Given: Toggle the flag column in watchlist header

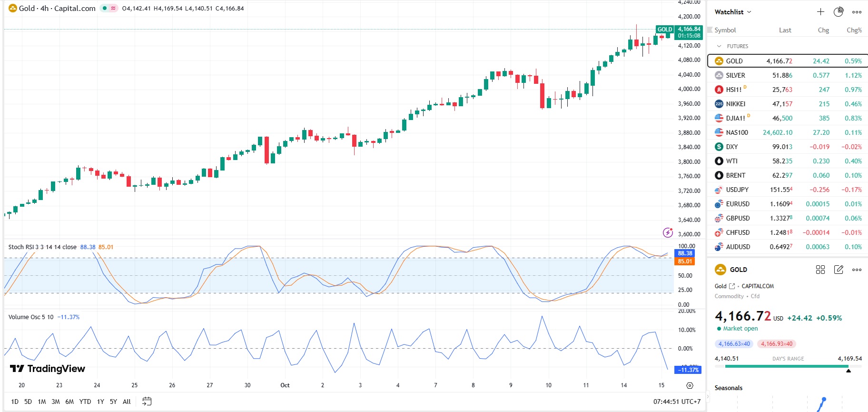Looking at the screenshot, I should tap(710, 30).
